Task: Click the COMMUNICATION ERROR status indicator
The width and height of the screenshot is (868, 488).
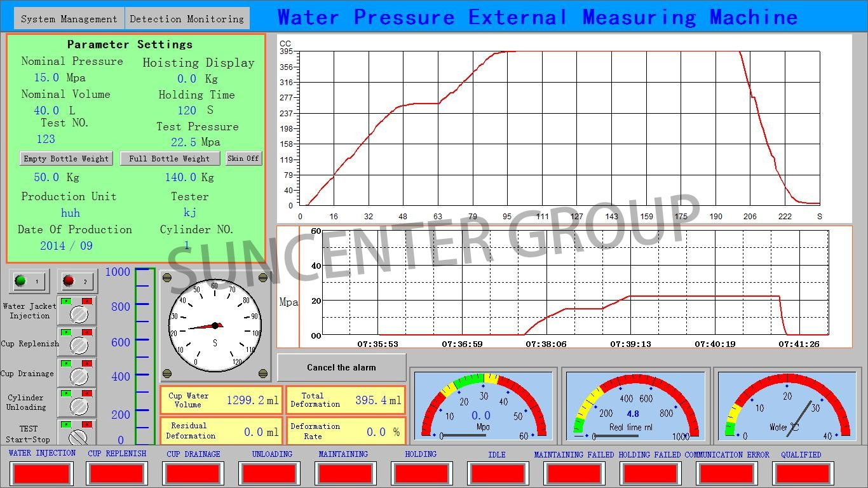Action: pyautogui.click(x=726, y=473)
